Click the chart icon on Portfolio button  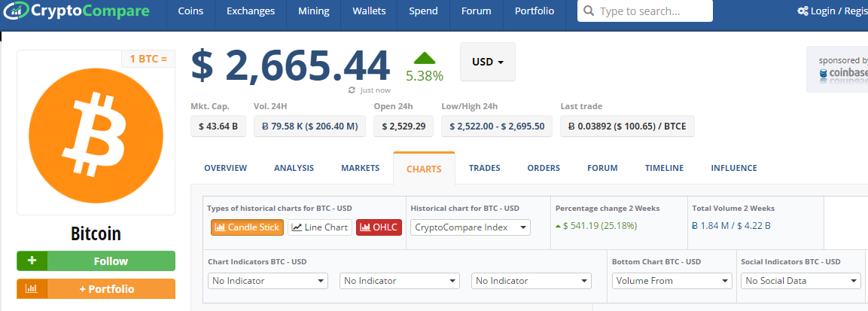pyautogui.click(x=32, y=289)
